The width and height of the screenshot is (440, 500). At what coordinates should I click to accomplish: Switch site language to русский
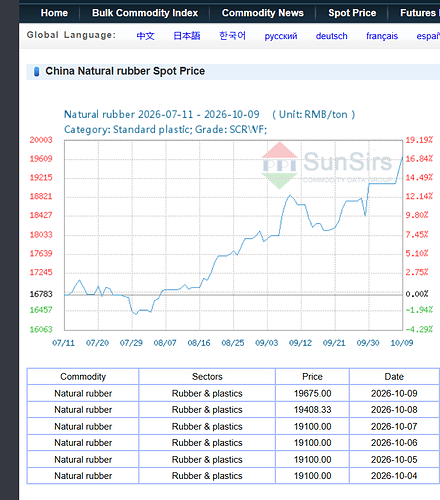[x=281, y=36]
